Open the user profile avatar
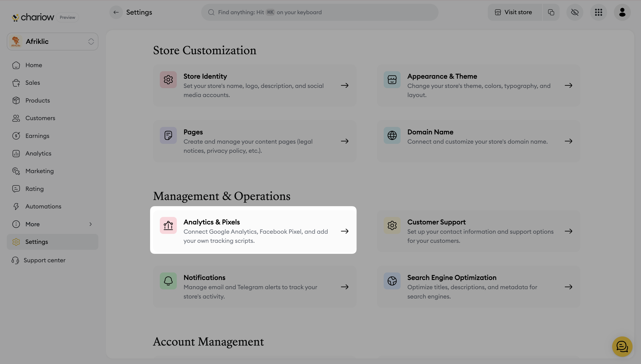The image size is (641, 364). point(622,12)
